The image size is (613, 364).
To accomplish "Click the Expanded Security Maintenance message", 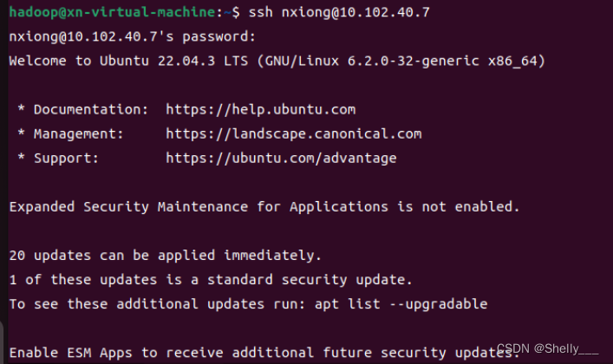I will click(264, 207).
